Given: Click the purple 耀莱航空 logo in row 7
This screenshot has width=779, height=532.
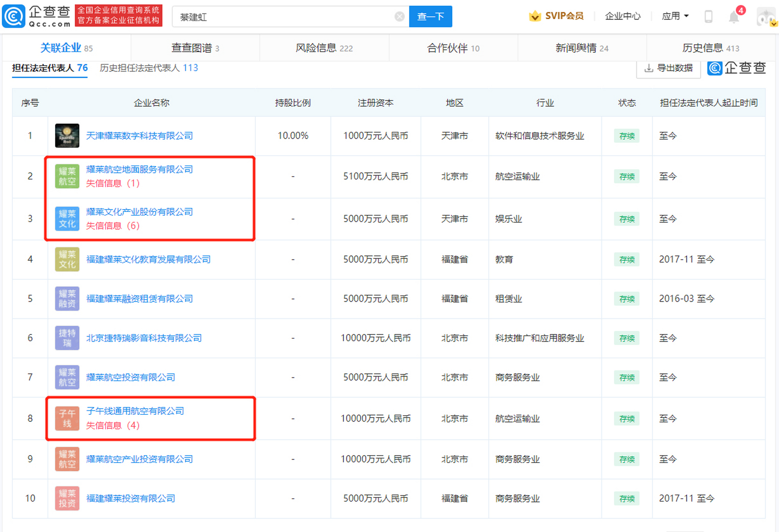Looking at the screenshot, I should click(67, 377).
